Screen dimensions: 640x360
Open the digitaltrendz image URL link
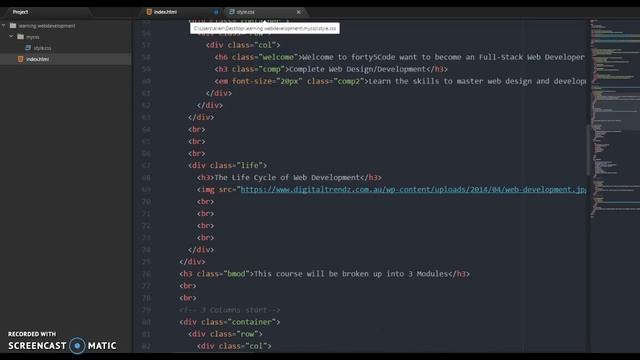pos(413,189)
